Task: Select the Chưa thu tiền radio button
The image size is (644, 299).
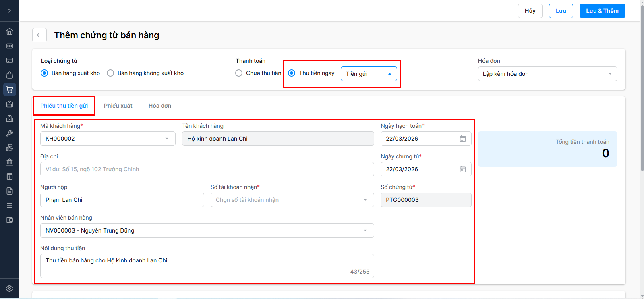Action: coord(239,73)
